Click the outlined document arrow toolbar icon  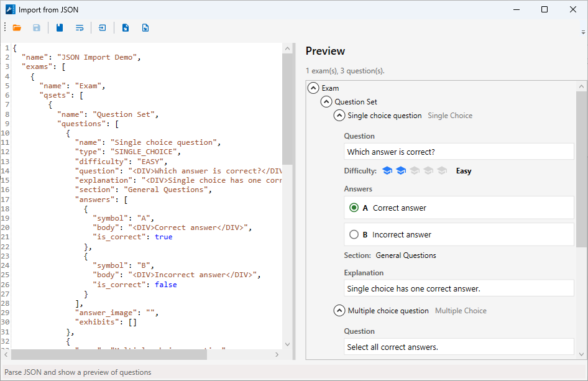[145, 28]
